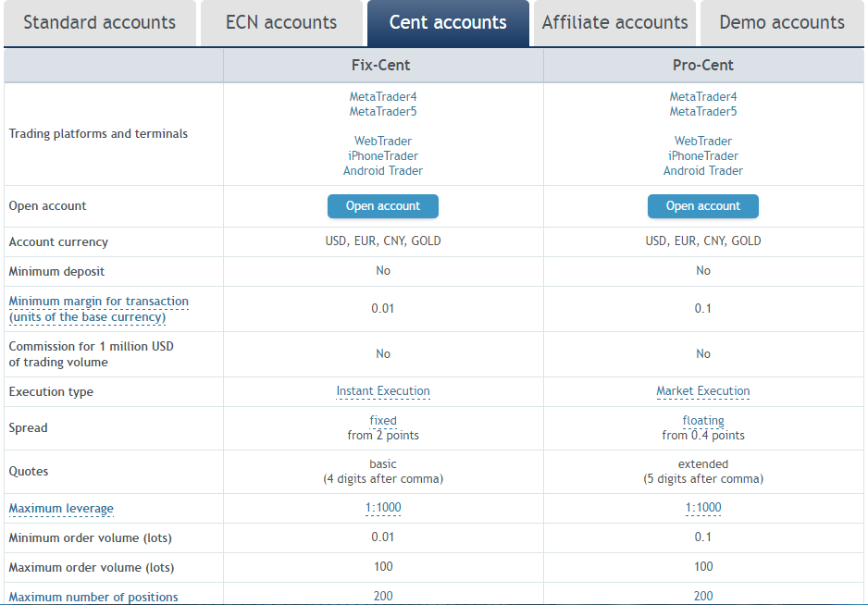The height and width of the screenshot is (605, 868).
Task: Visit Android Trader link in Fix-Cent column
Action: 383,171
